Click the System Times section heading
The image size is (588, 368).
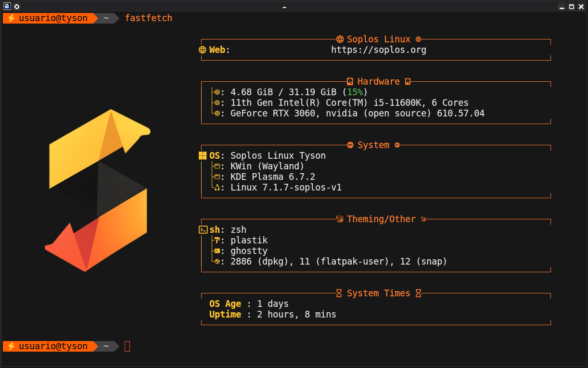point(379,293)
